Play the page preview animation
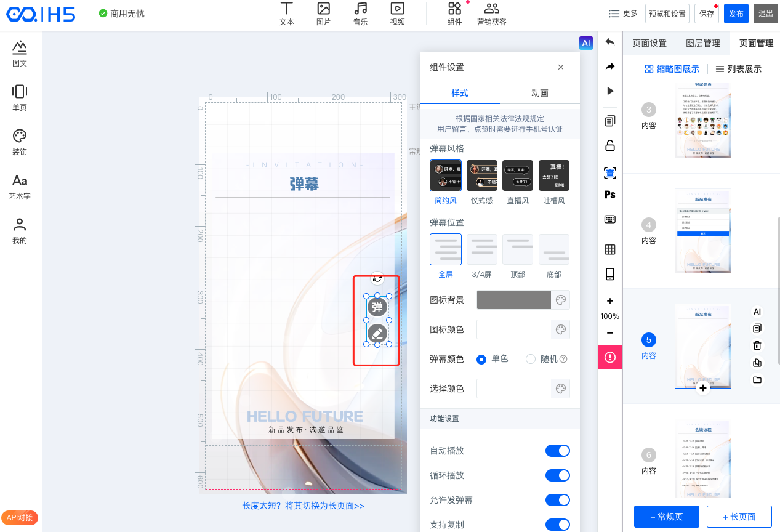This screenshot has width=780, height=532. tap(610, 91)
